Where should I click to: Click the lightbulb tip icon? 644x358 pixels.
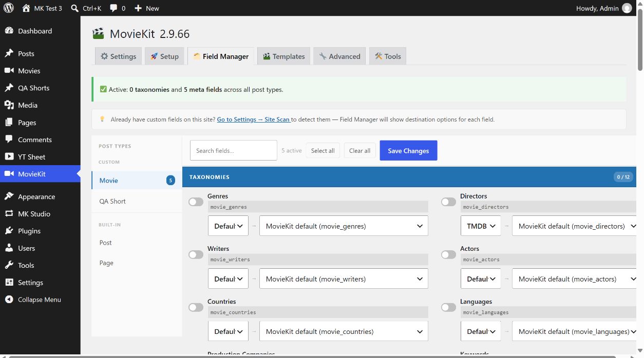102,120
